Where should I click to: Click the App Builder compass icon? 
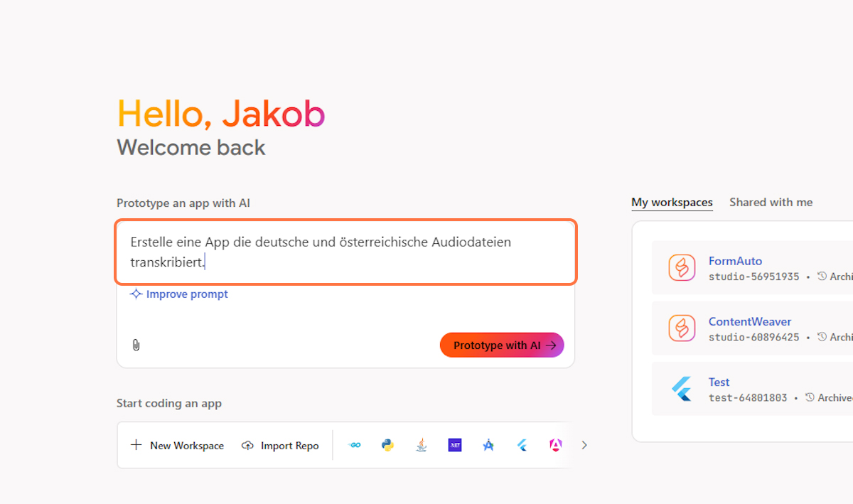tap(488, 445)
